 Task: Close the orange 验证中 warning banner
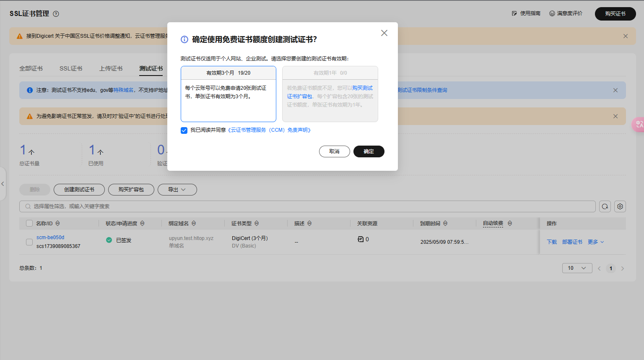pos(615,116)
